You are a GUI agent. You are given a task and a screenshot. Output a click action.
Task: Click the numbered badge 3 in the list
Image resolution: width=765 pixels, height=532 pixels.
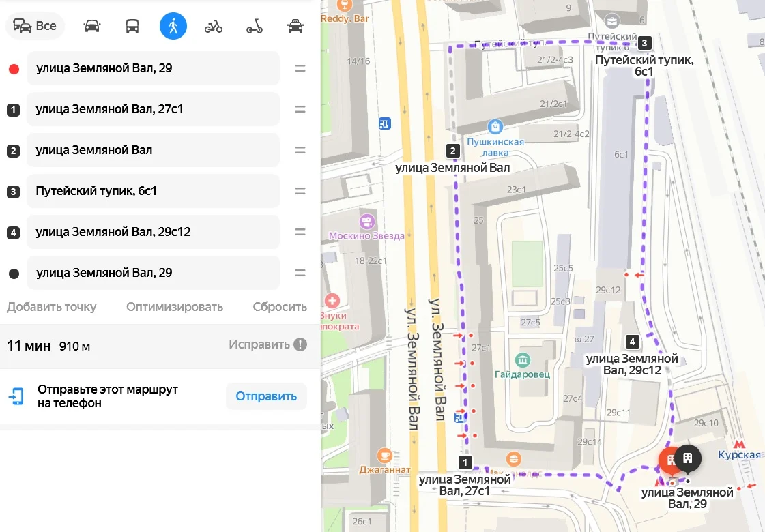[x=13, y=192]
